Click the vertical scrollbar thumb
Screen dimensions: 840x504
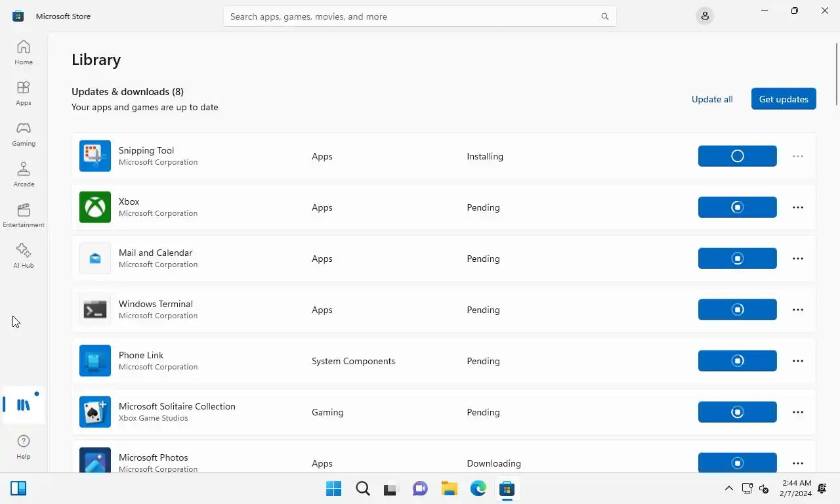click(837, 73)
